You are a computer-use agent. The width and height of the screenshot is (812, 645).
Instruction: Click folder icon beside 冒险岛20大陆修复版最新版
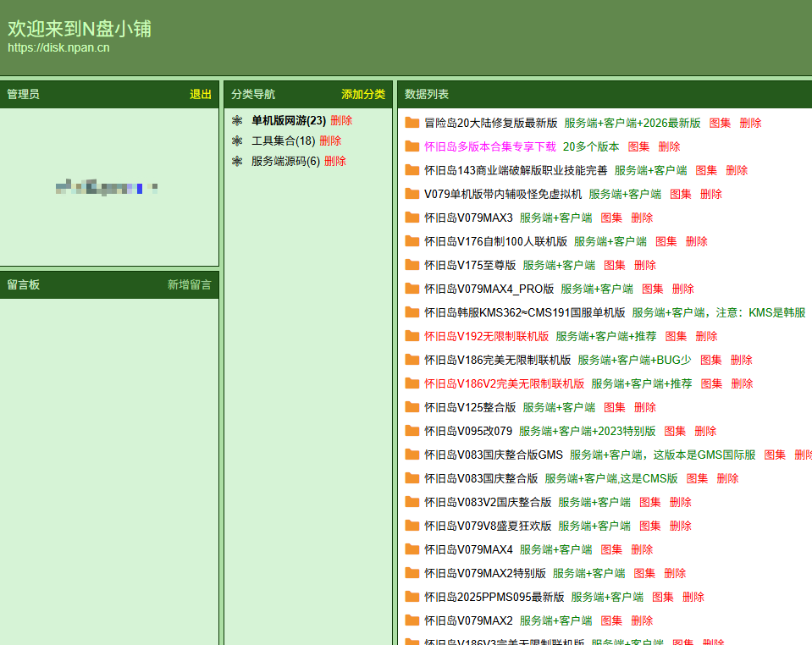412,123
